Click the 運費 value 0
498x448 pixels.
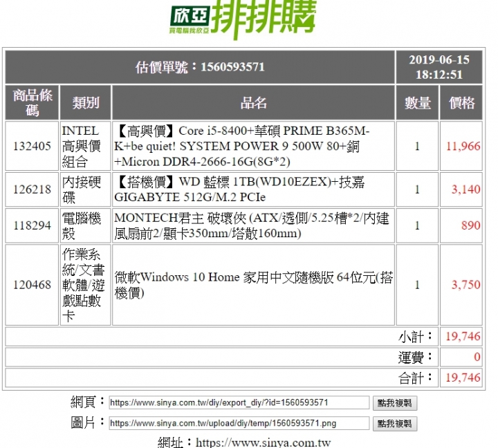[x=477, y=357]
